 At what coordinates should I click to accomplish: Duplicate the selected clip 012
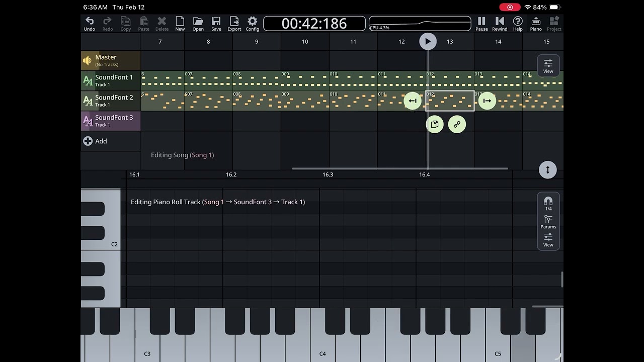pyautogui.click(x=435, y=125)
